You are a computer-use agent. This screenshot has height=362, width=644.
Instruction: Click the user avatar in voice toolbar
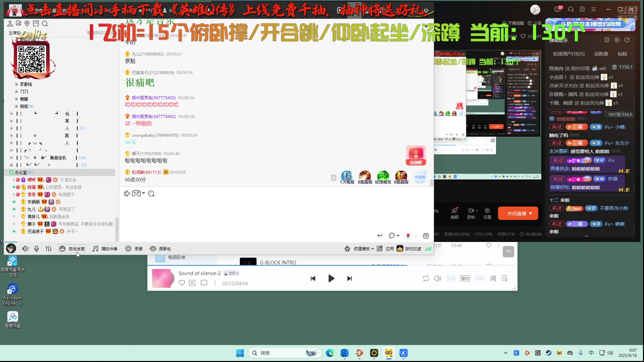coord(11,248)
